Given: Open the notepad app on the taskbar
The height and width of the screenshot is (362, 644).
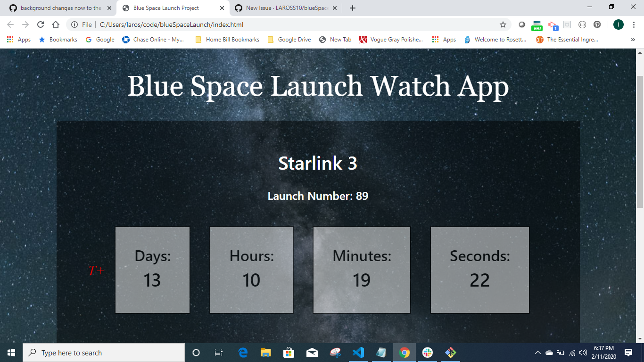Looking at the screenshot, I should 381,353.
